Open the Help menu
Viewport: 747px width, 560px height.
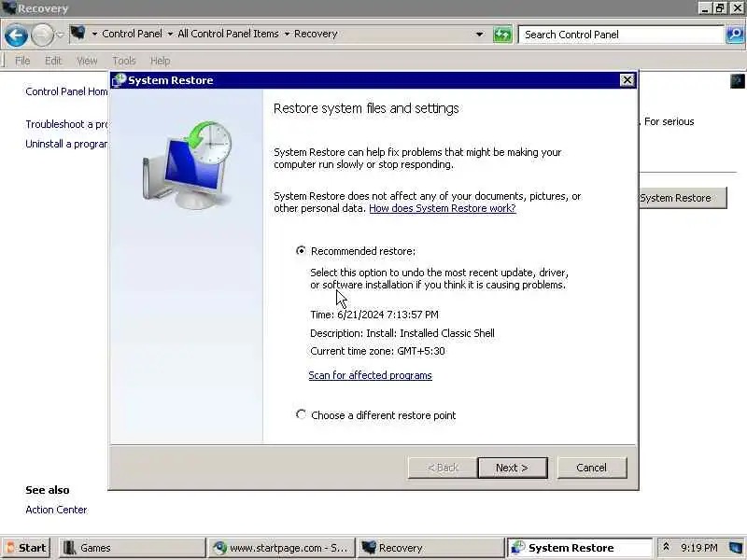[x=160, y=61]
